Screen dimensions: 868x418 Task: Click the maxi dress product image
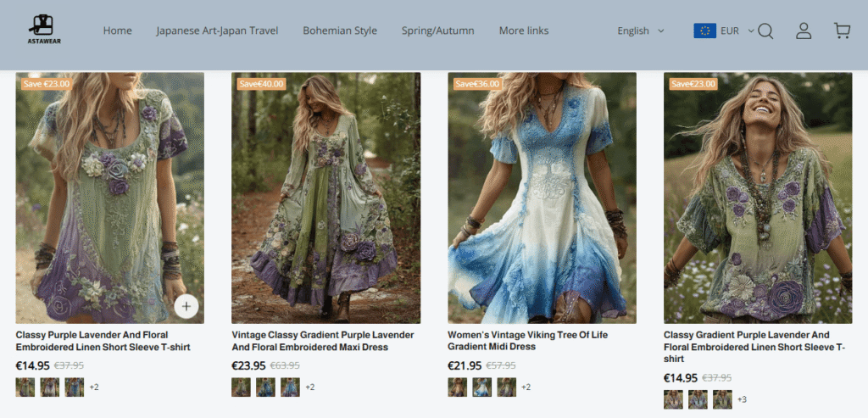[326, 198]
